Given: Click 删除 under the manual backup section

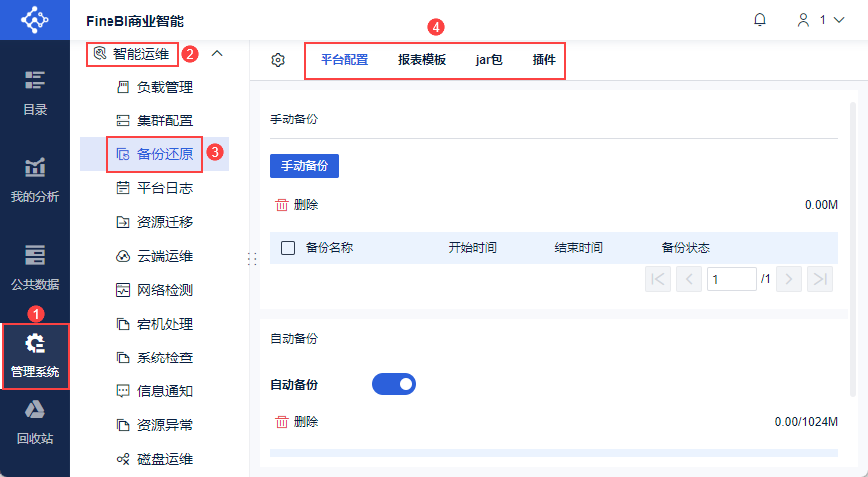Looking at the screenshot, I should 297,205.
